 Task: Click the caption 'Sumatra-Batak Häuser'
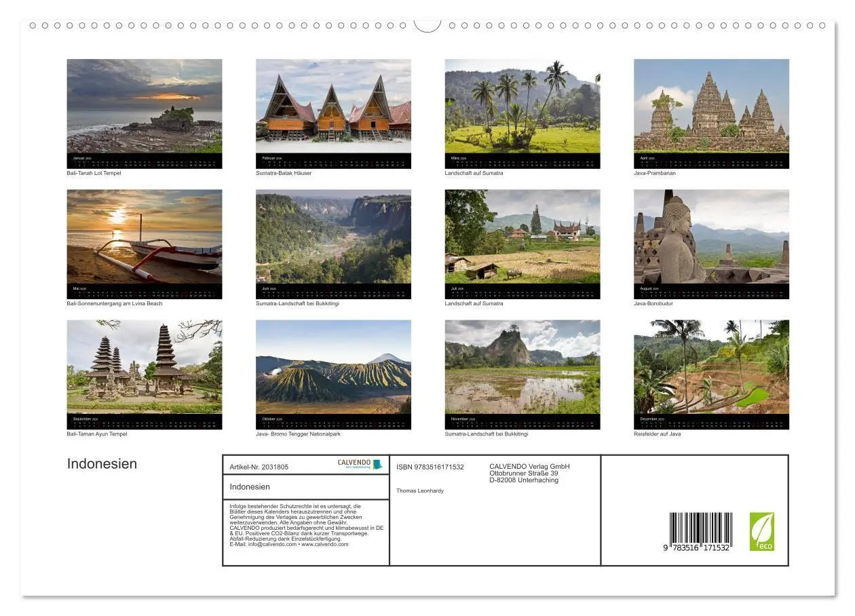pyautogui.click(x=282, y=173)
